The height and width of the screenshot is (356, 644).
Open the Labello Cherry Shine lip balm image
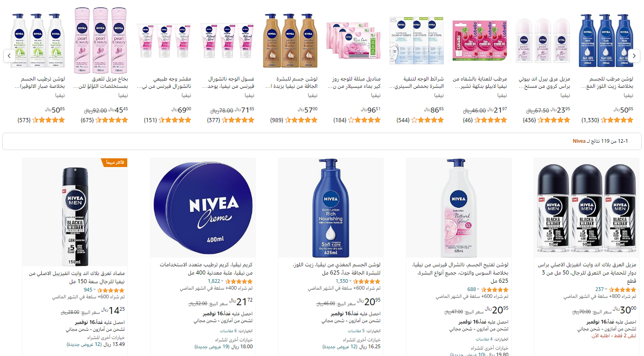(x=480, y=40)
